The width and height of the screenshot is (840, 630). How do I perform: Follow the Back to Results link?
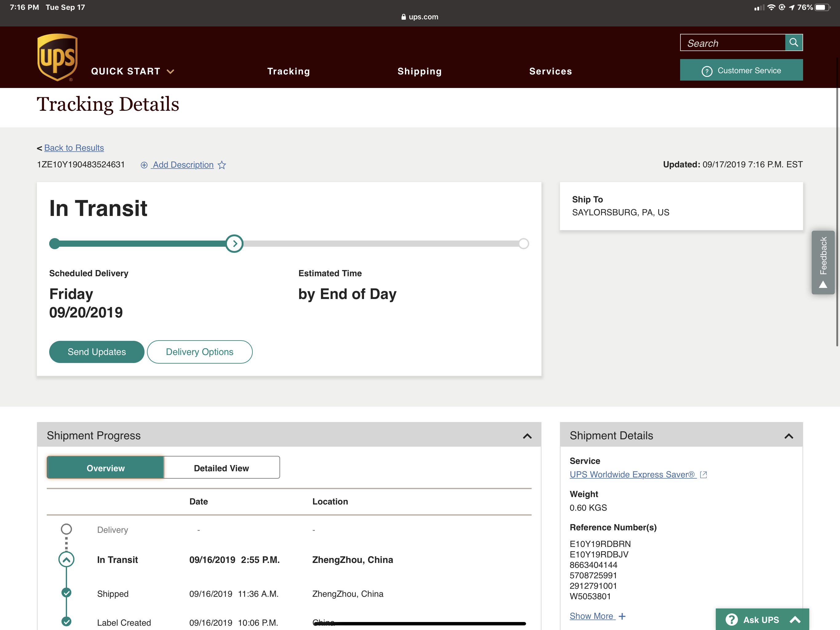[74, 148]
